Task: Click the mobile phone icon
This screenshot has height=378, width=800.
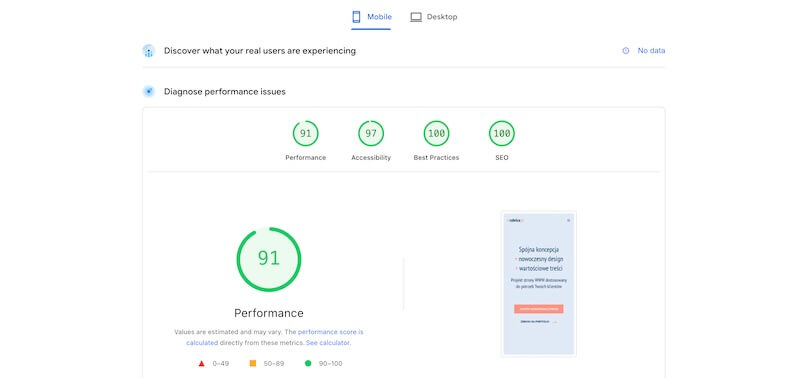Action: 356,17
